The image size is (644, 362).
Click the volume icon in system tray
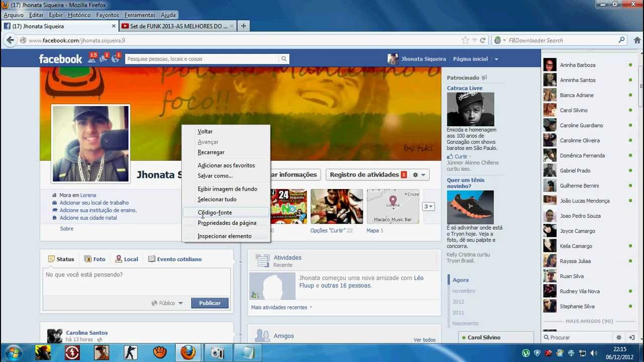[594, 353]
